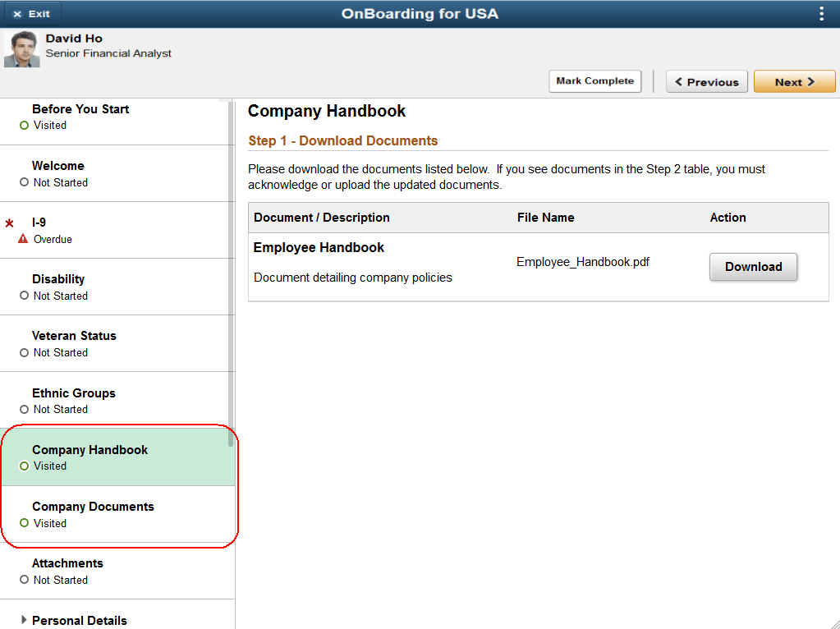Click the Employee_Handbook.pdf file name
Viewport: 840px width, 629px height.
[x=582, y=261]
